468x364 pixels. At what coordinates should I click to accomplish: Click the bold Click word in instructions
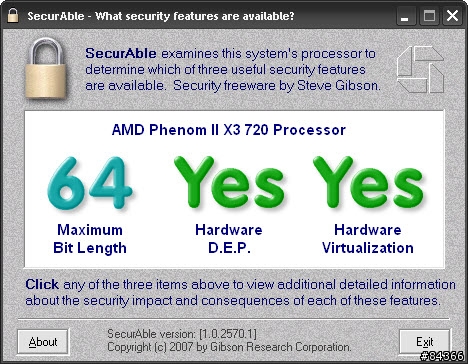[42, 284]
